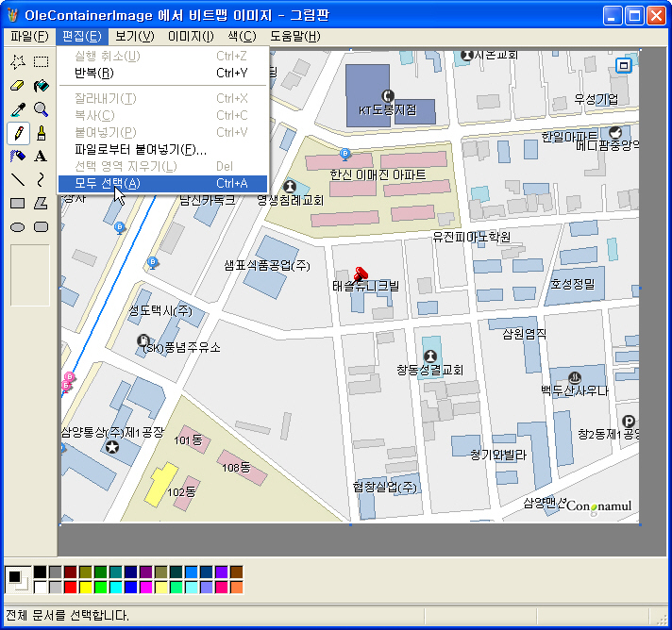672x630 pixels.
Task: Click the disabled 붙여넣기(P) Ctrl+V entry
Action: click(163, 132)
